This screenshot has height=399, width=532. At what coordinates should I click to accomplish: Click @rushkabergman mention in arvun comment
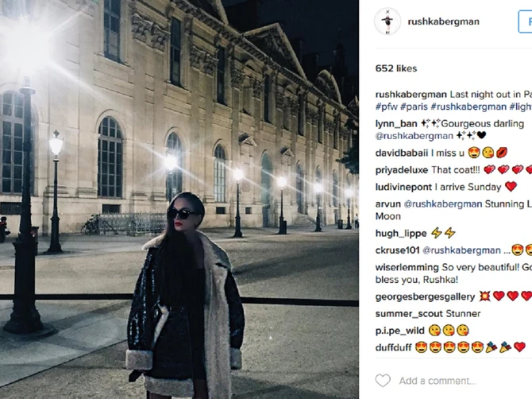coord(443,203)
